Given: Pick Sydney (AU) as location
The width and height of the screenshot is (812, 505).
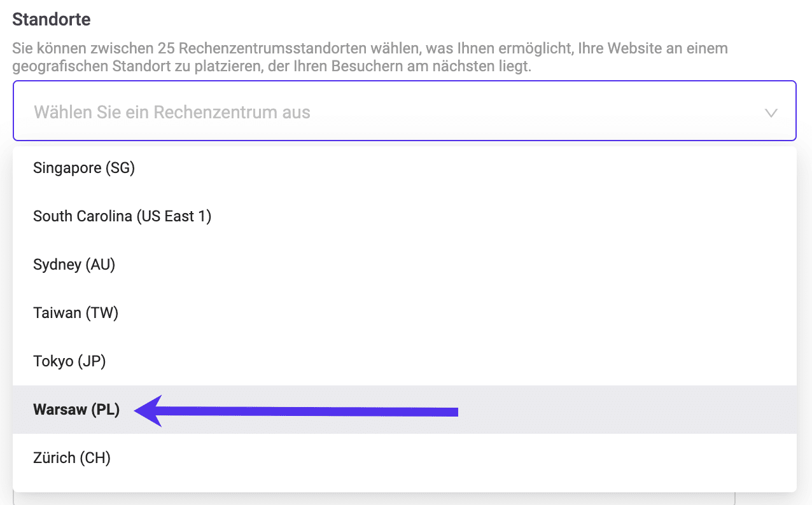Looking at the screenshot, I should (74, 265).
